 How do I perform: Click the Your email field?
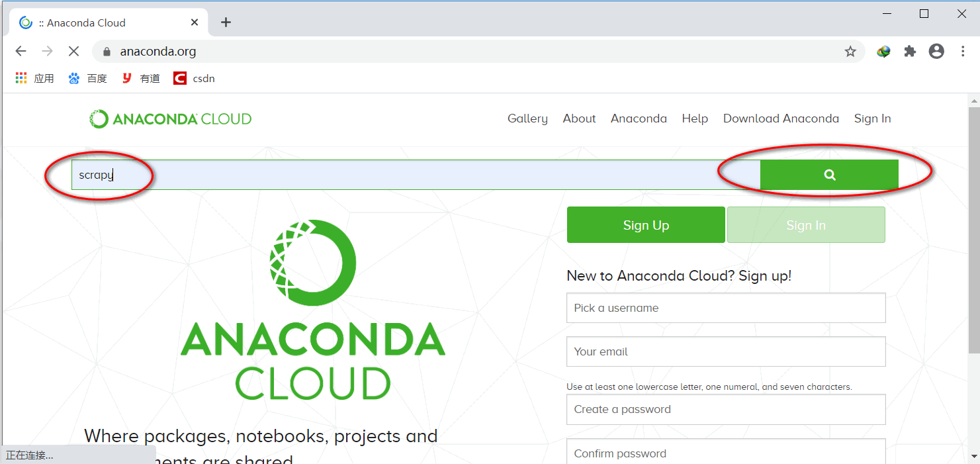726,351
